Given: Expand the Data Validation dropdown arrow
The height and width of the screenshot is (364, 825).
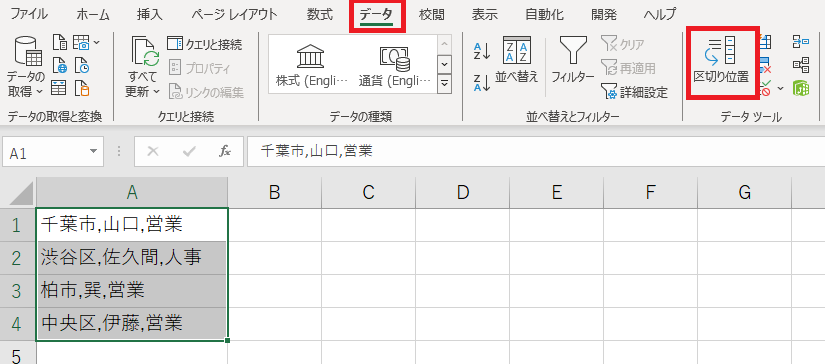Looking at the screenshot, I should (780, 88).
